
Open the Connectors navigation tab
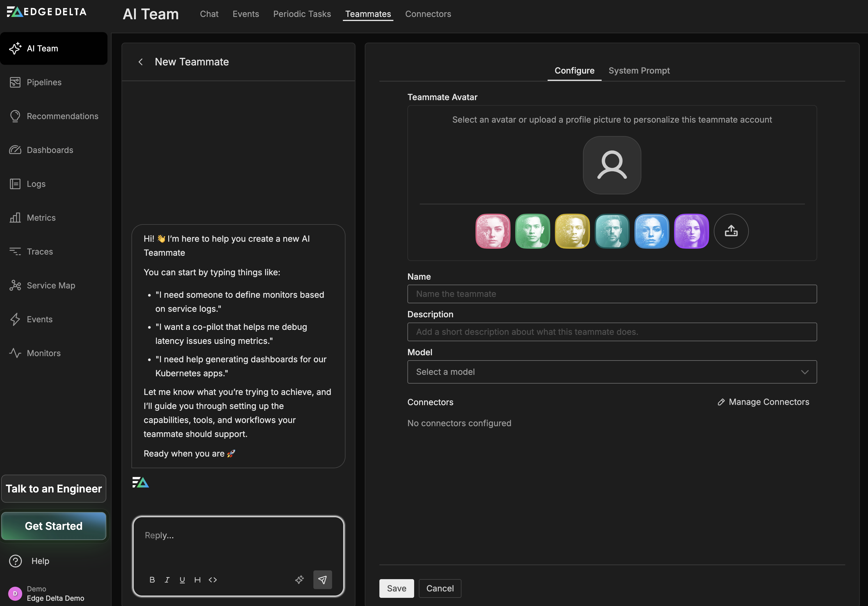(428, 14)
